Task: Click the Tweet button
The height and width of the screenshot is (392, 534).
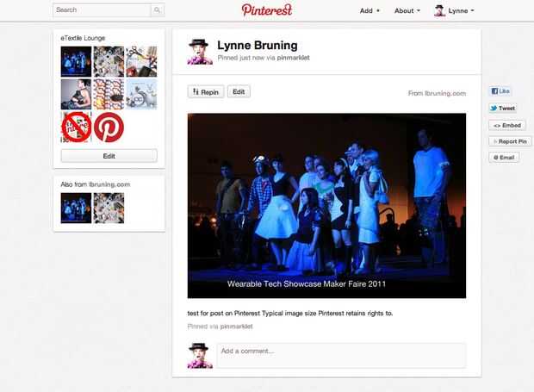Action: click(x=503, y=109)
